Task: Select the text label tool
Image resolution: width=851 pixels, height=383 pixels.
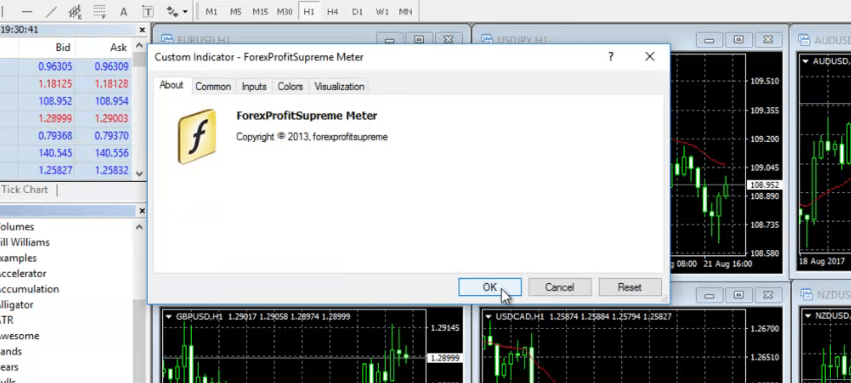Action: (148, 11)
